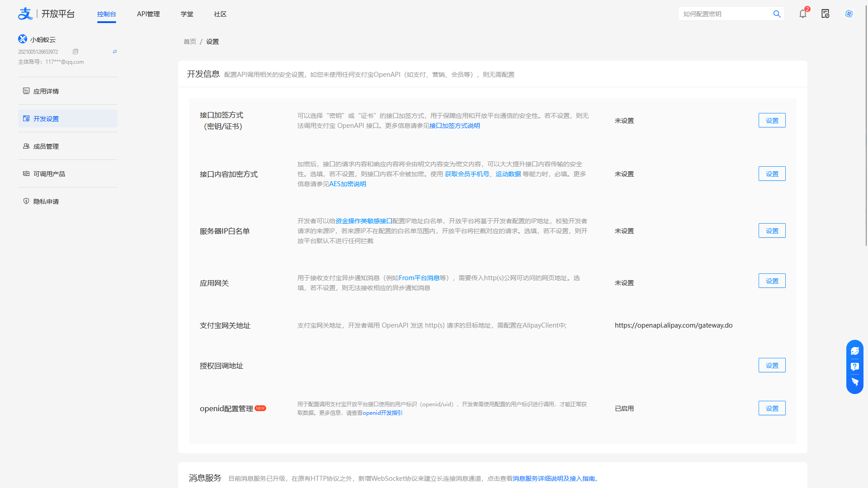Open the openid开发指引 link
The image size is (868, 488).
tap(382, 413)
